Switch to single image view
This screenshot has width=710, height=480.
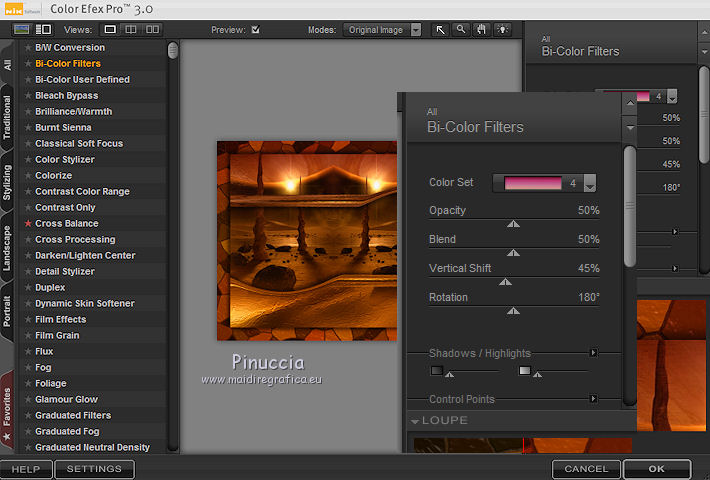click(111, 30)
